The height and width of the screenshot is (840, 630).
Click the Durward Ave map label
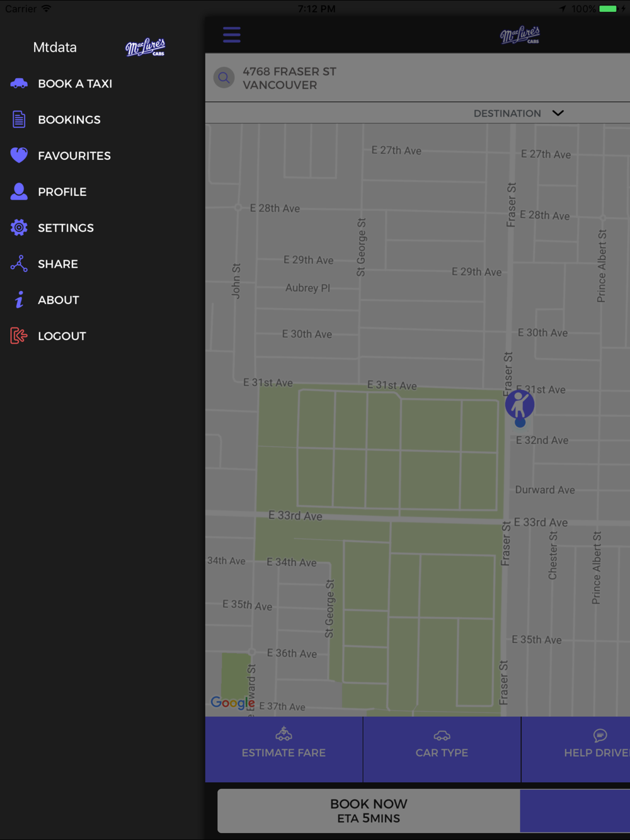[x=545, y=489]
